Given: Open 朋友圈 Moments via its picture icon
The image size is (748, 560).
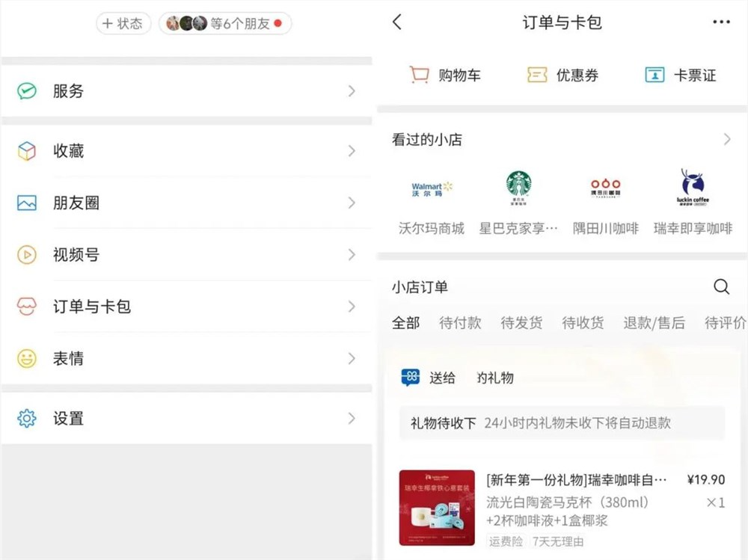Looking at the screenshot, I should point(27,203).
